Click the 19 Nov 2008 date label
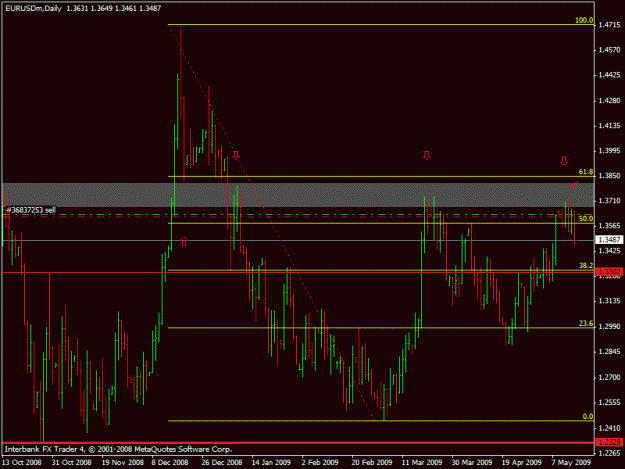Viewport: 625px width, 469px height. [x=122, y=462]
